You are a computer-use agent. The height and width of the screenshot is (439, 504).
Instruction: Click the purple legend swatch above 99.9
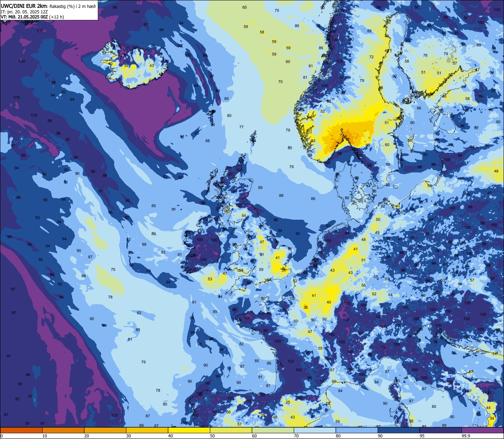pos(483,430)
